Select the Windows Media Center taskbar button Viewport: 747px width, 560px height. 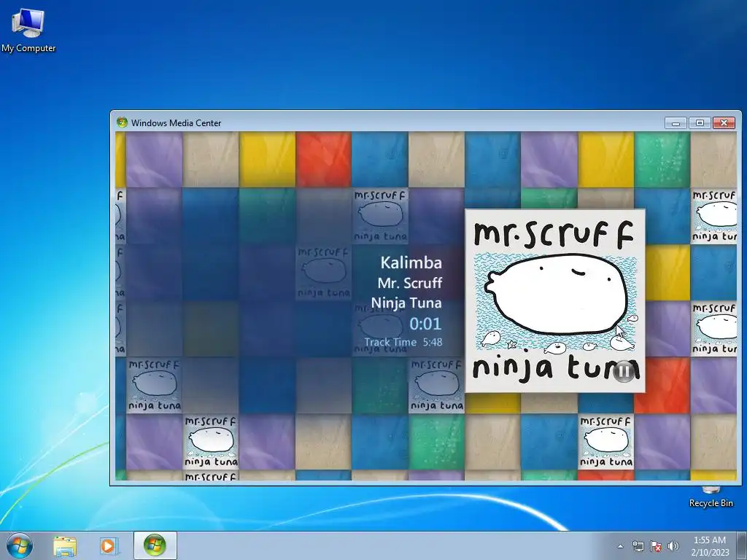coord(155,545)
